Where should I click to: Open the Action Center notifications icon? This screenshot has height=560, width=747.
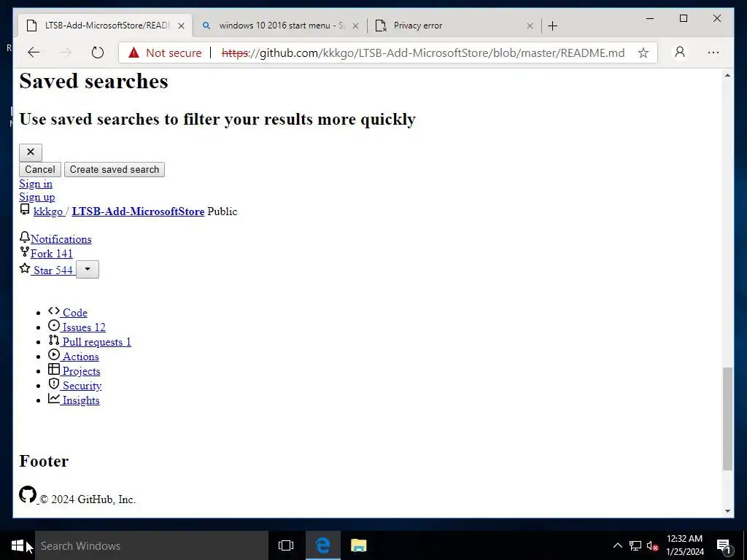tap(724, 545)
